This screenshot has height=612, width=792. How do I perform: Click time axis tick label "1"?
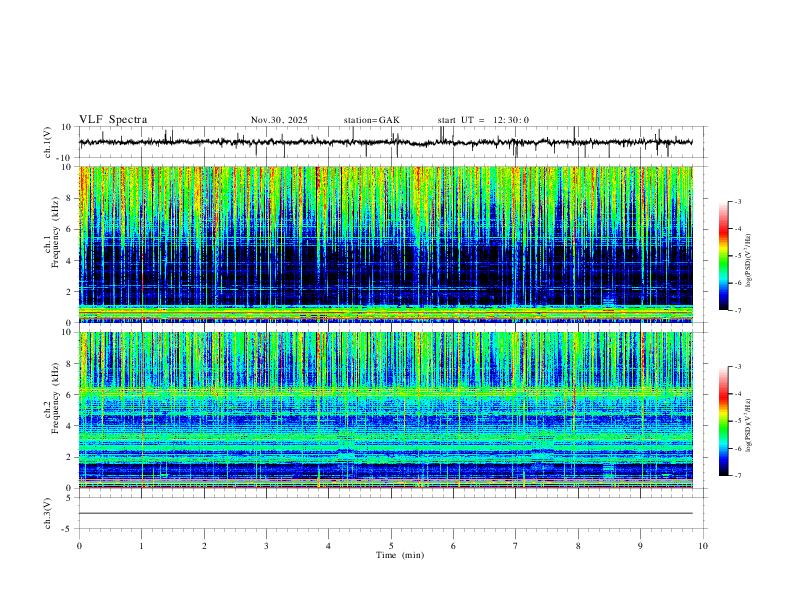point(141,546)
